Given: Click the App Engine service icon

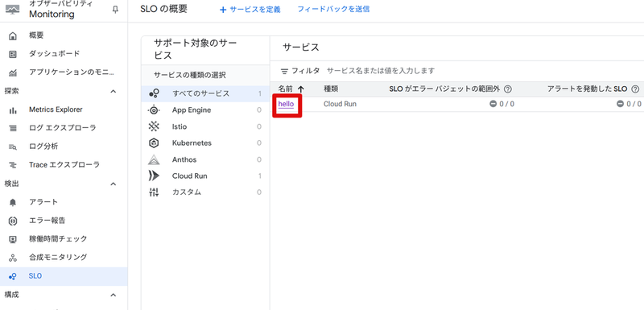Looking at the screenshot, I should pyautogui.click(x=154, y=110).
